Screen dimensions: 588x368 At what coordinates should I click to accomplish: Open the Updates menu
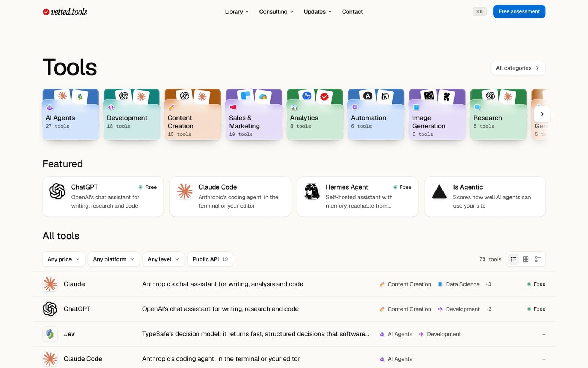[x=318, y=12]
